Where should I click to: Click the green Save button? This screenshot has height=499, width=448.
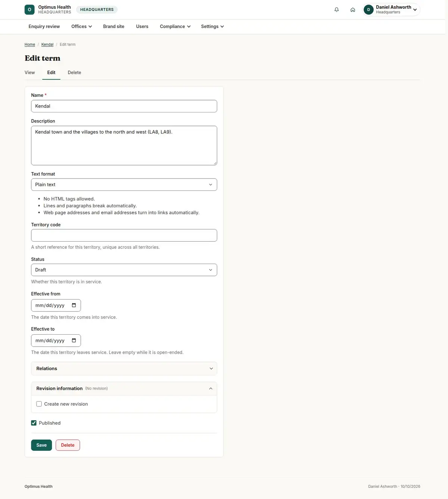pyautogui.click(x=41, y=445)
